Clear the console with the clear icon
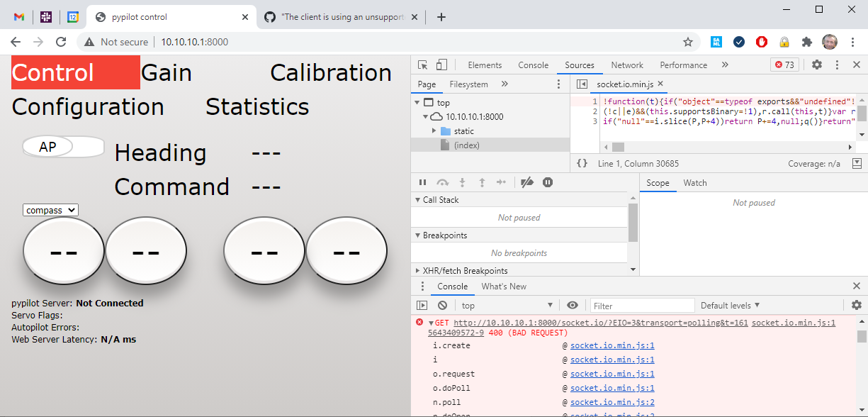Screen dimensions: 868x417 pyautogui.click(x=443, y=305)
